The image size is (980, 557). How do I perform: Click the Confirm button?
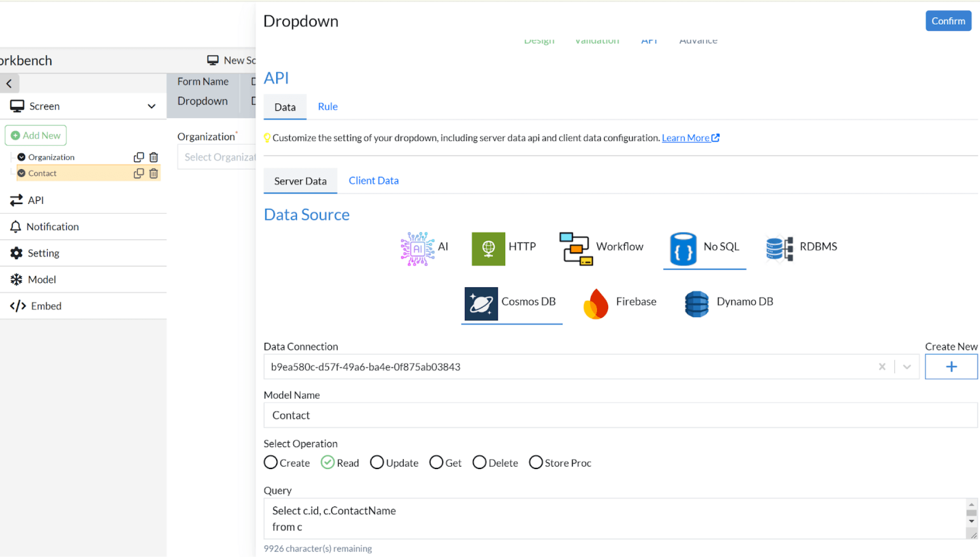coord(948,21)
